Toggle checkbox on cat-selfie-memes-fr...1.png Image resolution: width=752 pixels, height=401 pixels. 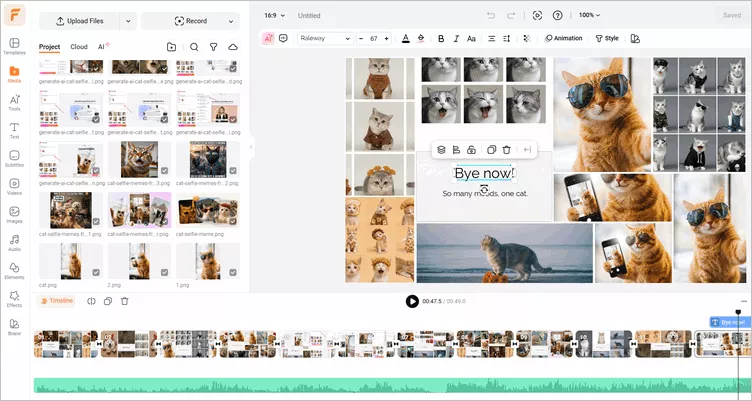[96, 222]
